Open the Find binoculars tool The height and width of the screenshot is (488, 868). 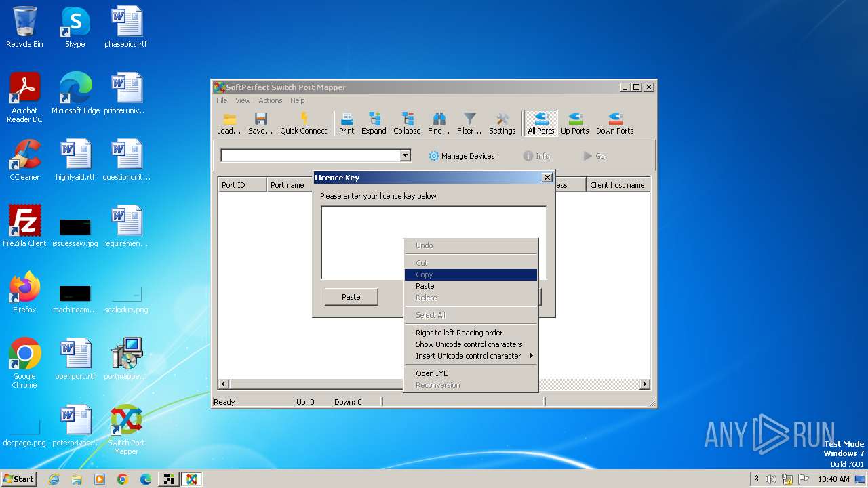pos(439,124)
